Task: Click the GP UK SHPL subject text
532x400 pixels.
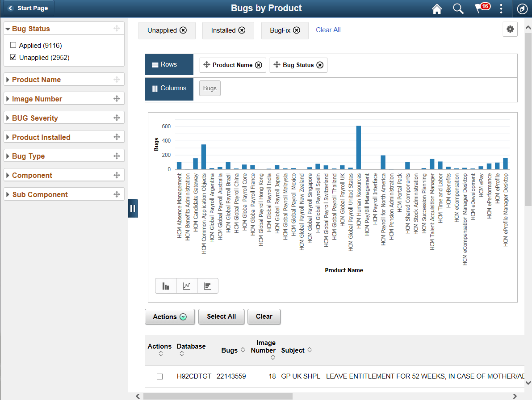Action: (402, 376)
